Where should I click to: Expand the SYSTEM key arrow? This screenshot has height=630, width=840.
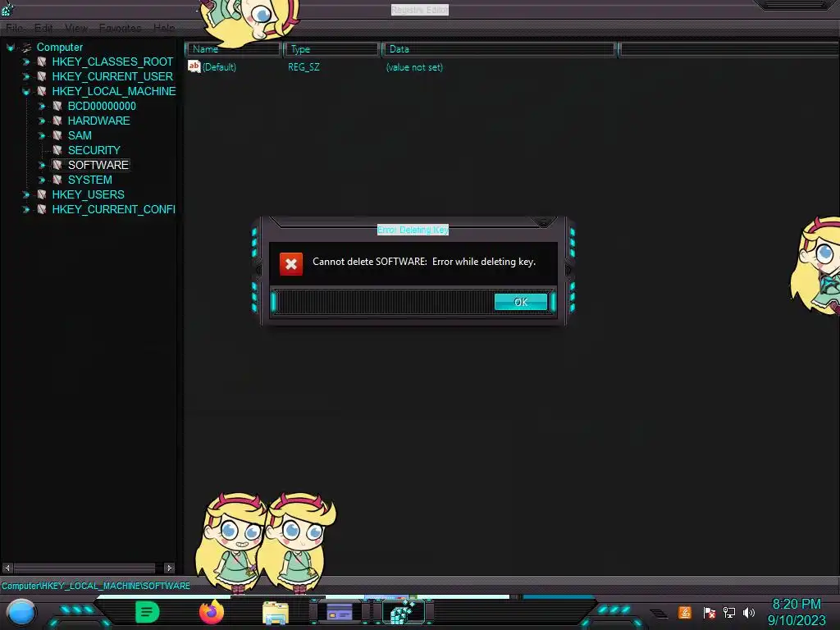tap(42, 180)
